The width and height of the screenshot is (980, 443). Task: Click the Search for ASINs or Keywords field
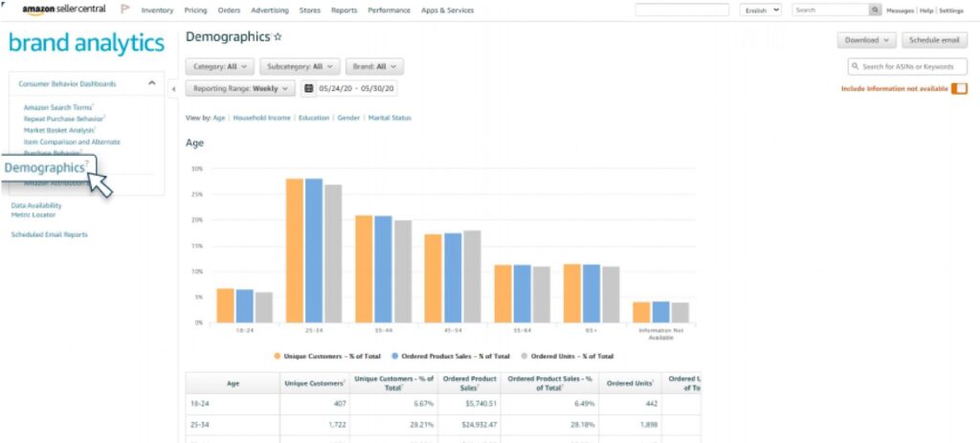tap(907, 66)
